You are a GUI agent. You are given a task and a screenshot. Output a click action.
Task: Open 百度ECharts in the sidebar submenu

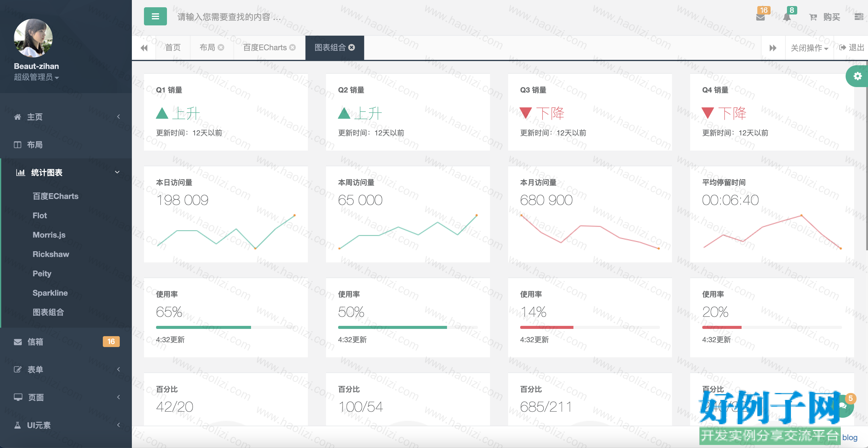[56, 196]
